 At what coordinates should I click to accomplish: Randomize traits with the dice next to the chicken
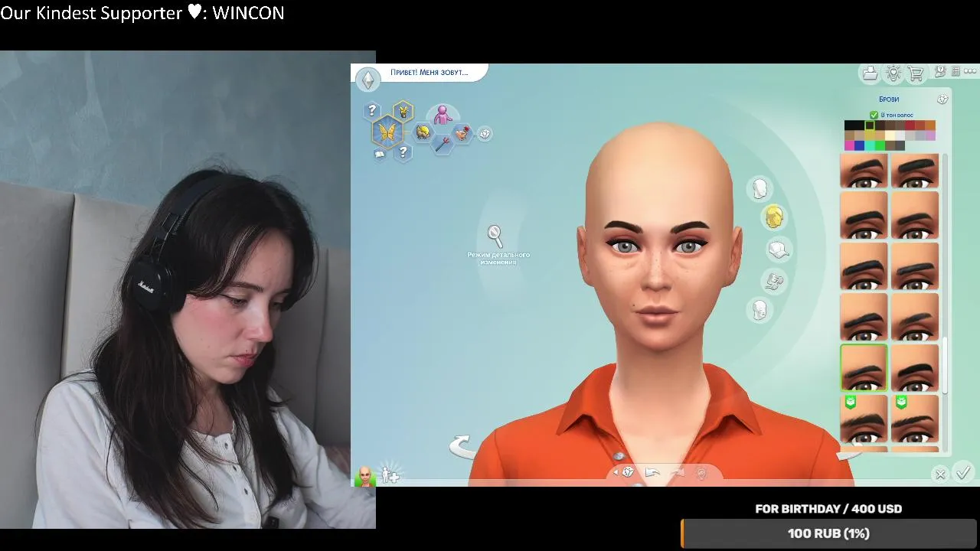click(x=485, y=134)
